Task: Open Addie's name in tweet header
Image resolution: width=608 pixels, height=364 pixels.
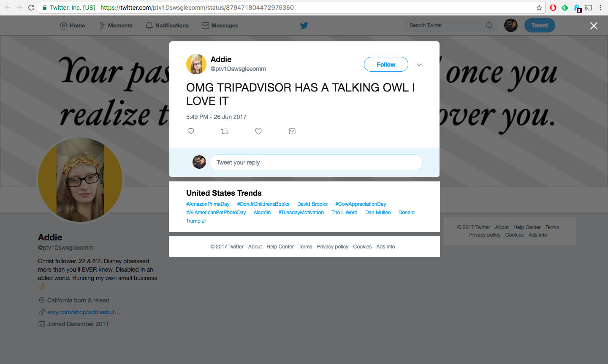Action: 221,59
